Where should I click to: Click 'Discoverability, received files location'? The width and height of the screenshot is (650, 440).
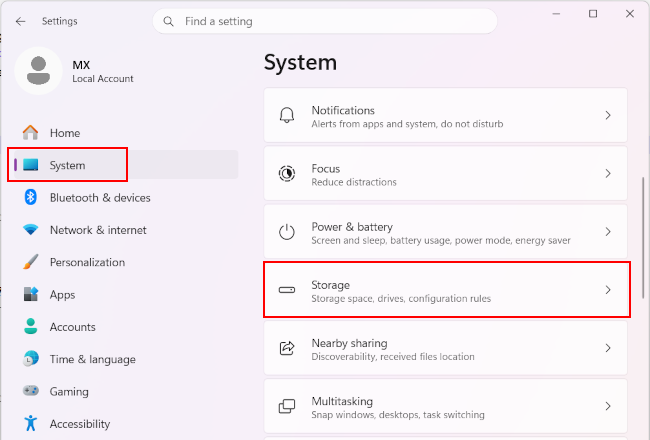[393, 357]
